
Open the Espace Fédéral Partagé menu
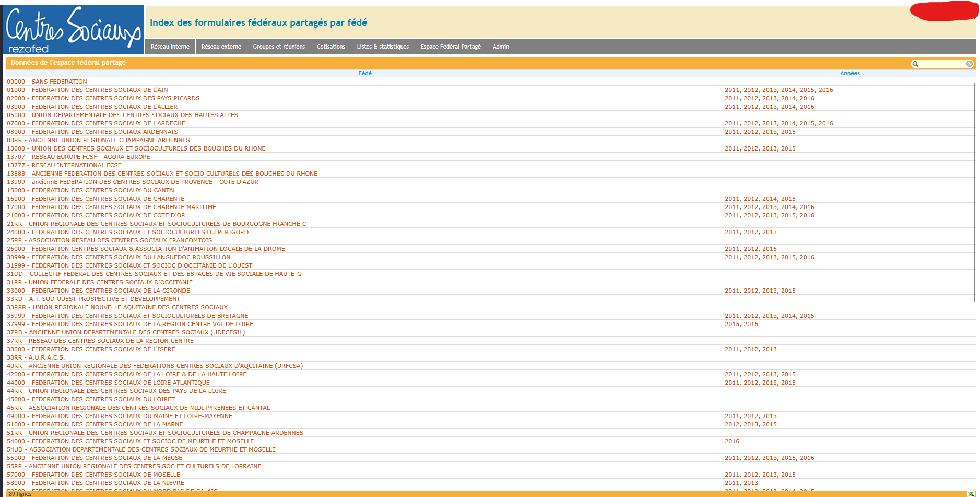point(451,47)
